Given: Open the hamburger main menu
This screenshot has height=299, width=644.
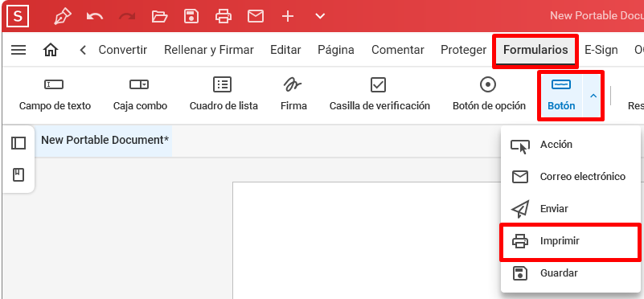Looking at the screenshot, I should [x=18, y=50].
